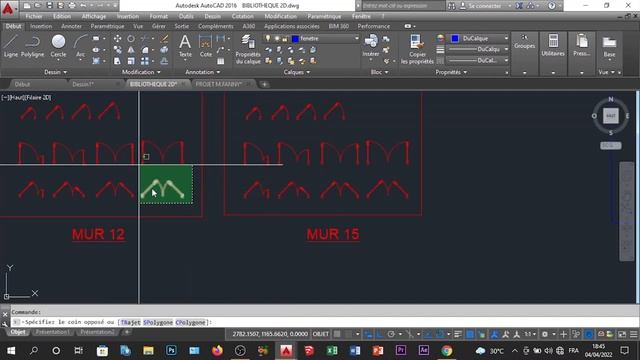Select the Texte annotation tool
640x360 pixels.
coord(185,46)
